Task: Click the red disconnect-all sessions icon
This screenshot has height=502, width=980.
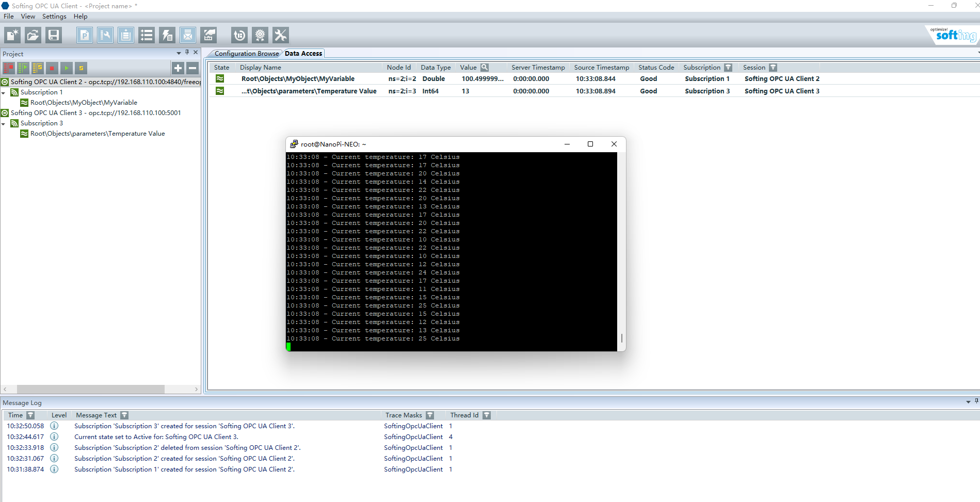Action: tap(9, 68)
